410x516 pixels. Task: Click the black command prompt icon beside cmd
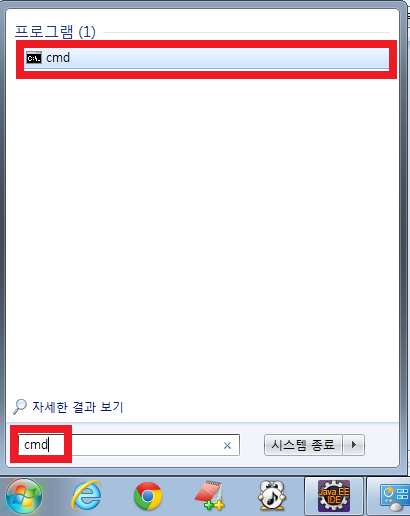point(34,58)
